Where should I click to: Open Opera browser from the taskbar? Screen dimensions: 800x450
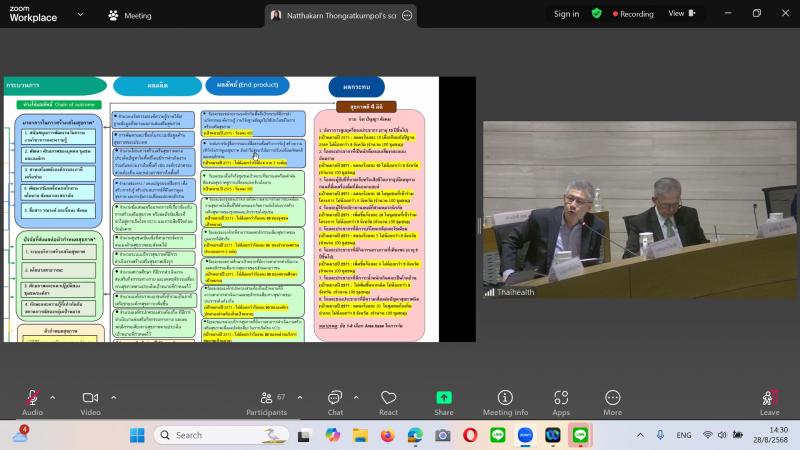(470, 435)
